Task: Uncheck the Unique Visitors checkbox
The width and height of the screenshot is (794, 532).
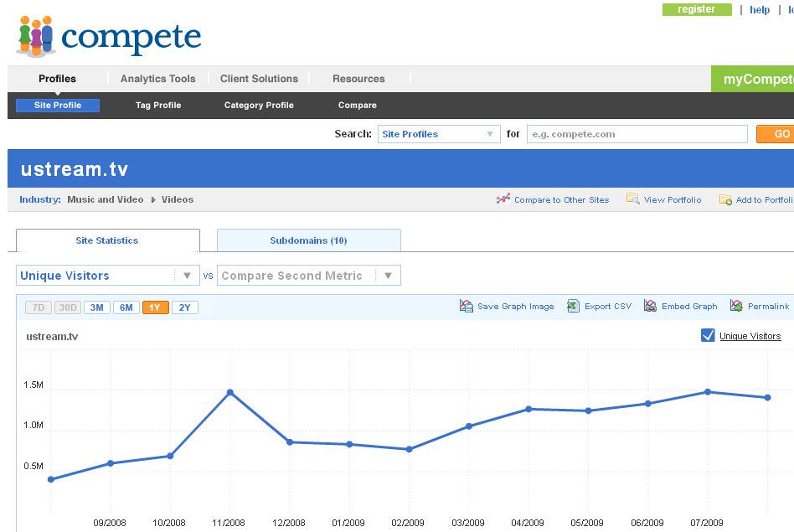Action: click(x=708, y=335)
